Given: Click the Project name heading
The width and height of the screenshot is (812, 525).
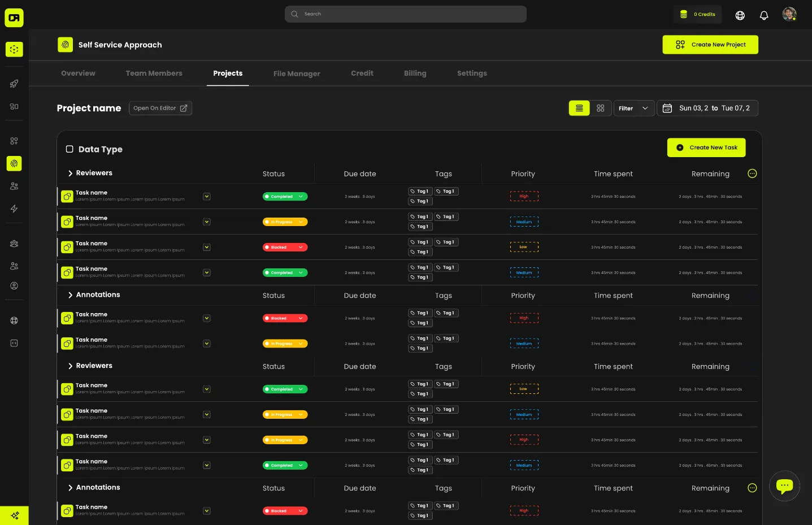Looking at the screenshot, I should pyautogui.click(x=89, y=108).
